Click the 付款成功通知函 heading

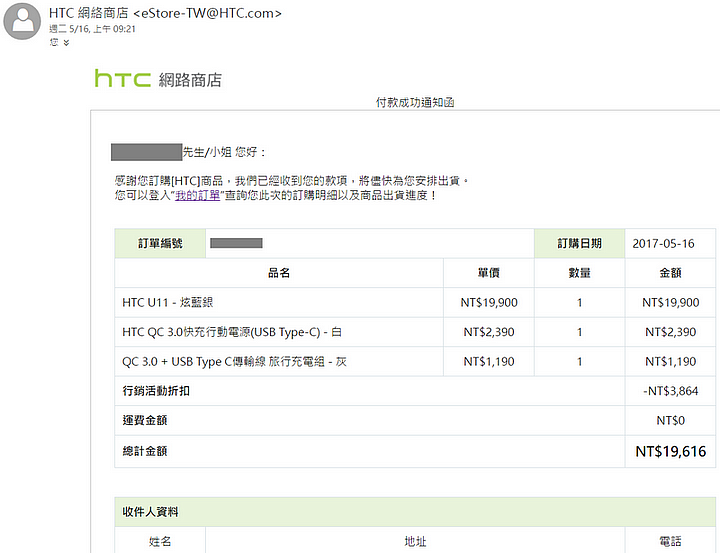(x=415, y=102)
